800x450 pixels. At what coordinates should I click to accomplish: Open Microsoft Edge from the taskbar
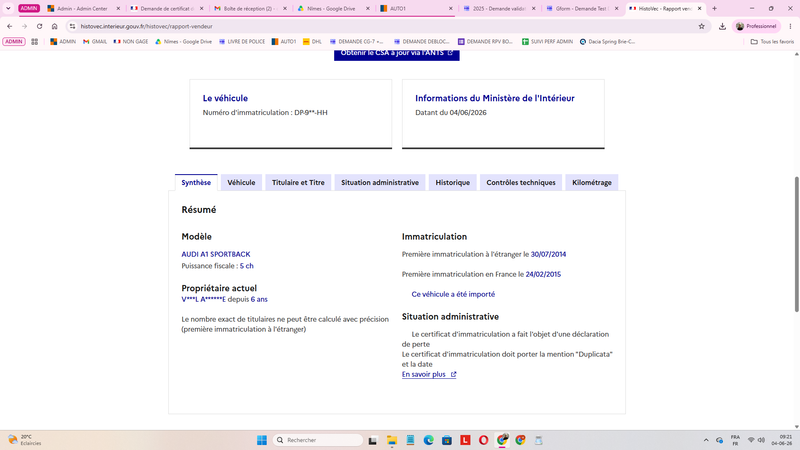click(428, 440)
